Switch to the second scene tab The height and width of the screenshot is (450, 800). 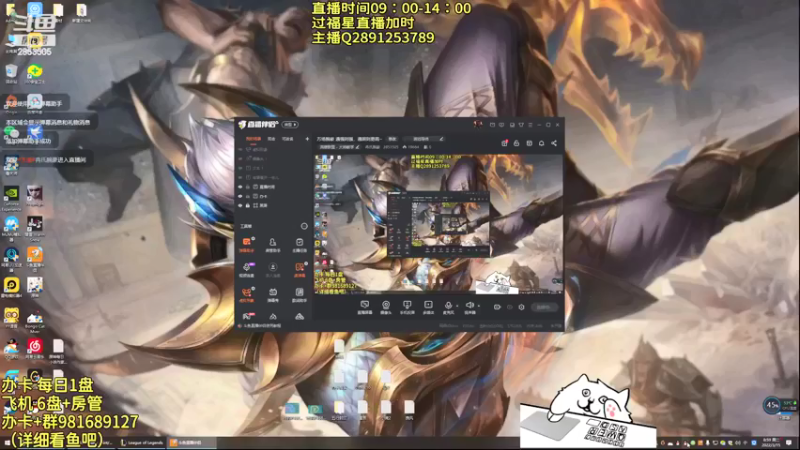coord(271,139)
